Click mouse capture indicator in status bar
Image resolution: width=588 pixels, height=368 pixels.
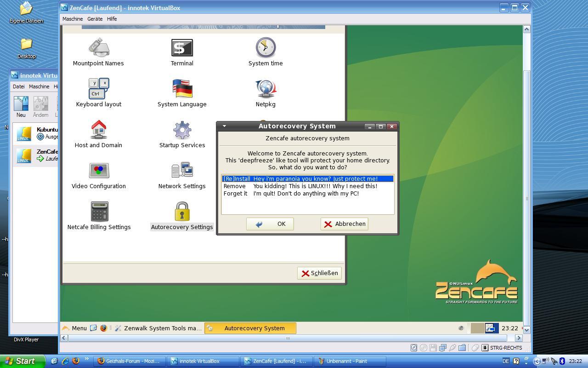(x=475, y=348)
